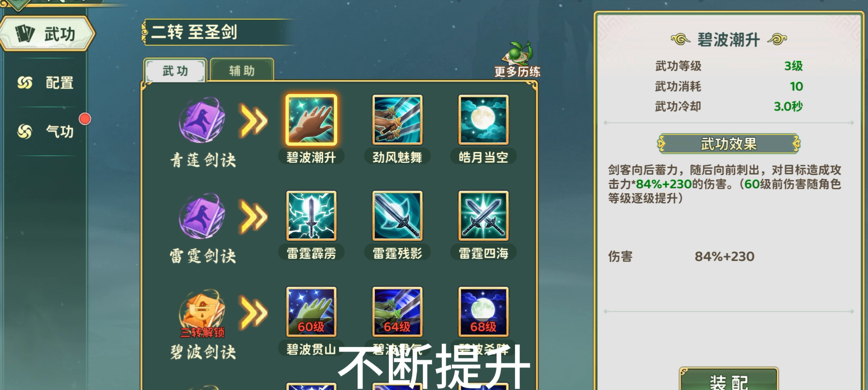Open the 青莲剑诀 purple book icon
This screenshot has width=868, height=390.
click(x=202, y=121)
